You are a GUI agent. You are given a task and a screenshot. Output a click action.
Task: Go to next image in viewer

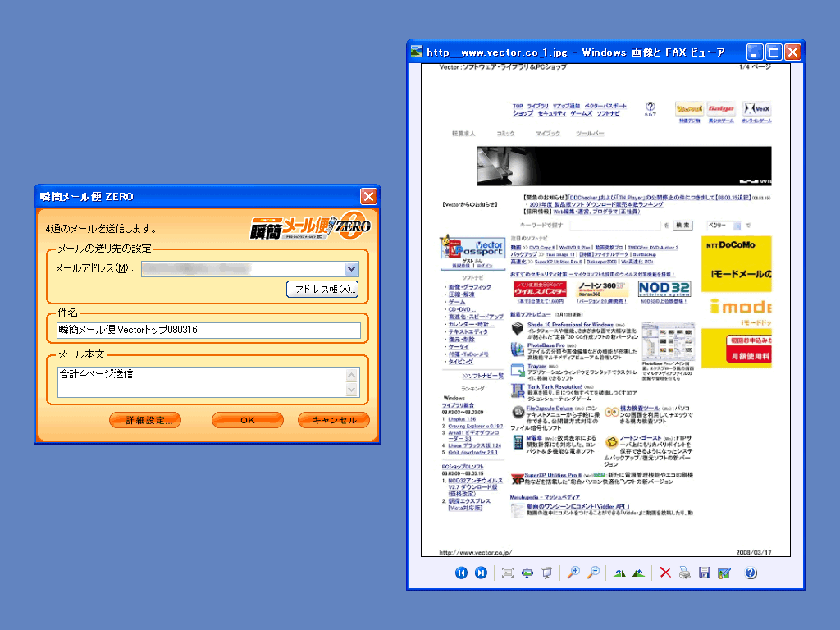pyautogui.click(x=481, y=573)
